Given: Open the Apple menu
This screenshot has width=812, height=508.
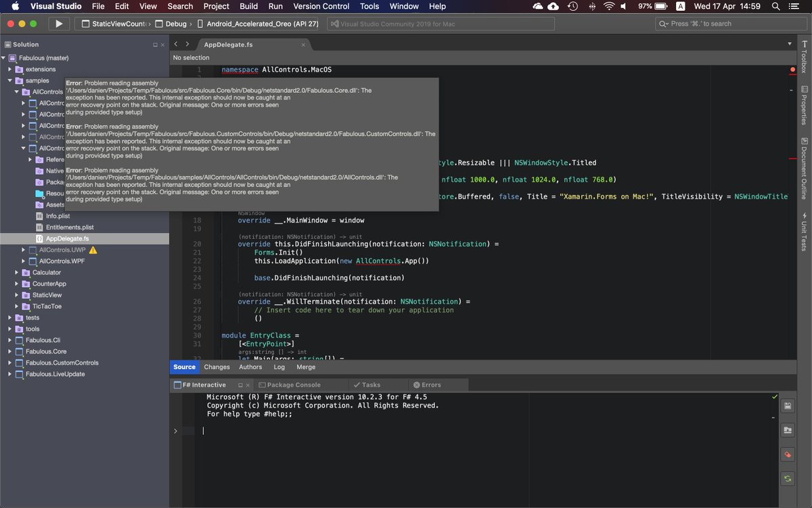Looking at the screenshot, I should coord(14,6).
